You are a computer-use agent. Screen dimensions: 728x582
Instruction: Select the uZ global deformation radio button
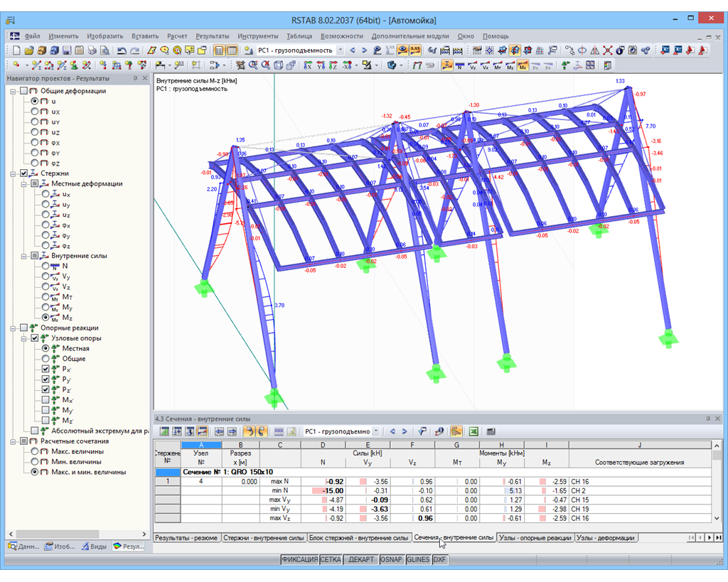click(x=35, y=132)
